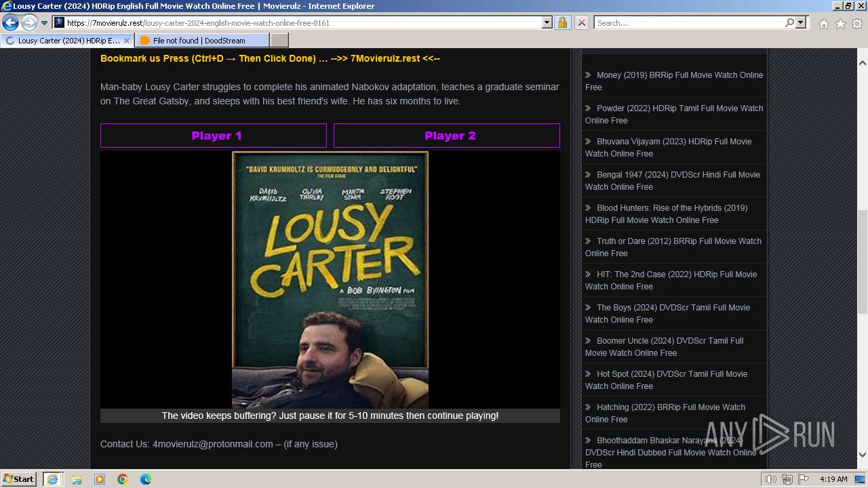Open Boomer Uncle (2024) DVDScr link
Screen dimensions: 868x488
(665, 346)
